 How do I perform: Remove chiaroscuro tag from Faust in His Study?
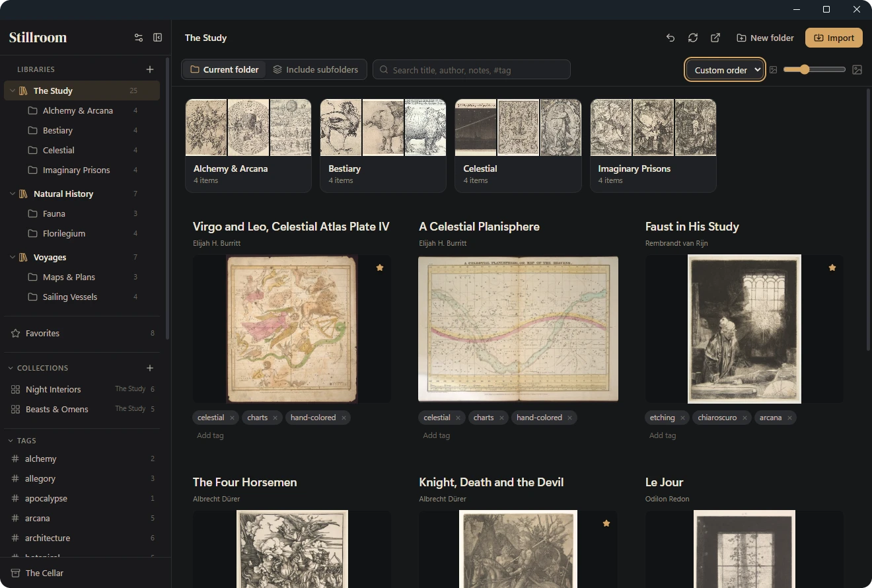[x=745, y=418]
